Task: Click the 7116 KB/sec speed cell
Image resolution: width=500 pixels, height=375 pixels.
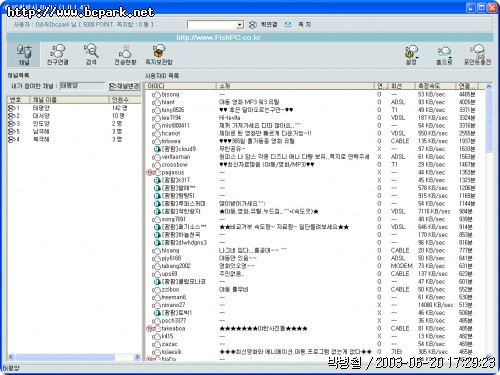Action: (434, 211)
